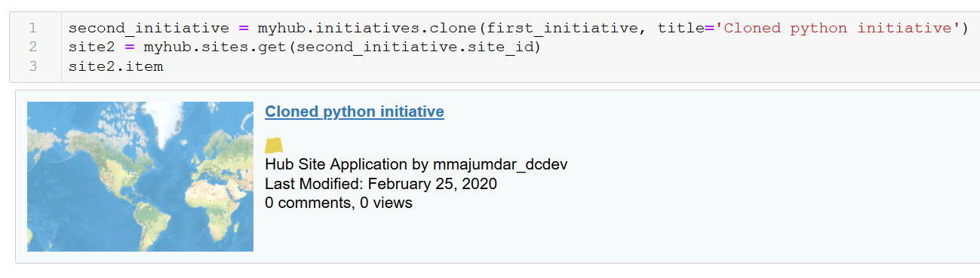This screenshot has height=278, width=980.
Task: Click the 0 comments, 0 views text
Action: (339, 202)
